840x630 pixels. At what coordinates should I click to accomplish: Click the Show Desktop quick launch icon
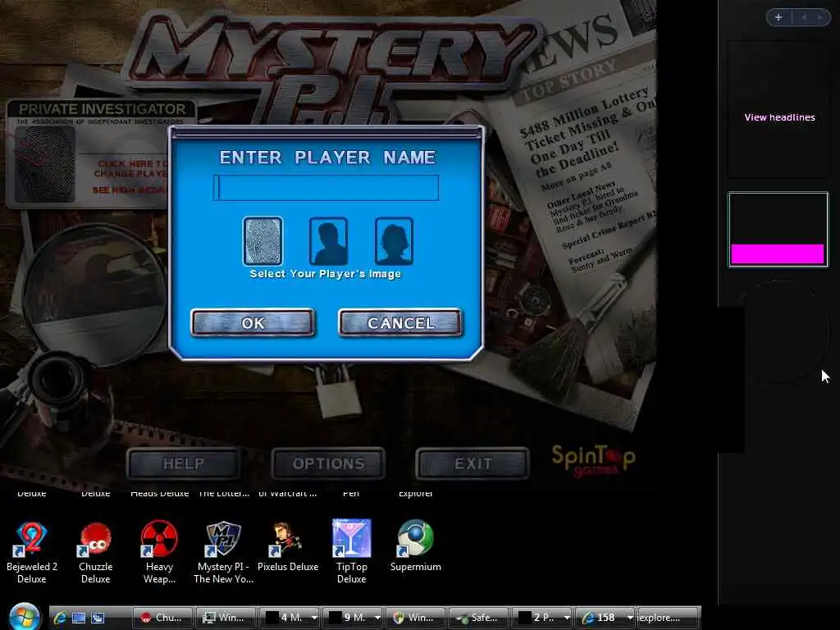pyautogui.click(x=79, y=618)
